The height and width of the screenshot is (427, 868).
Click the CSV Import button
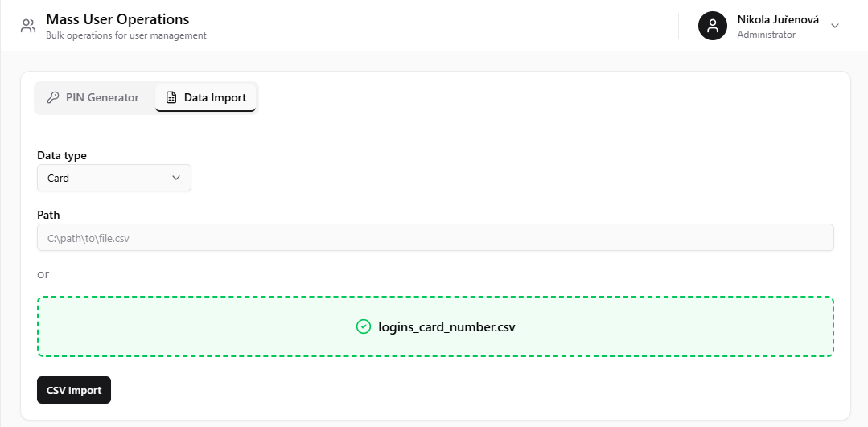[74, 390]
